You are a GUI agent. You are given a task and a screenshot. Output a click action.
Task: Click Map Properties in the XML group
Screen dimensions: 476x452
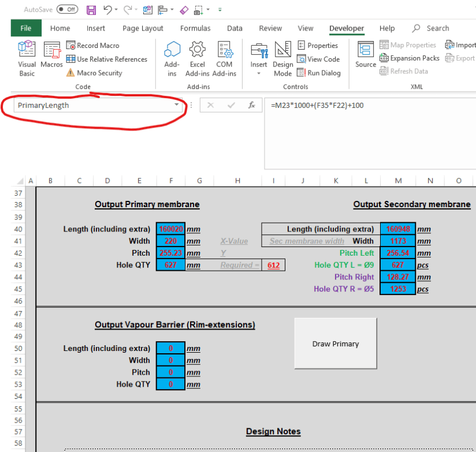point(408,45)
